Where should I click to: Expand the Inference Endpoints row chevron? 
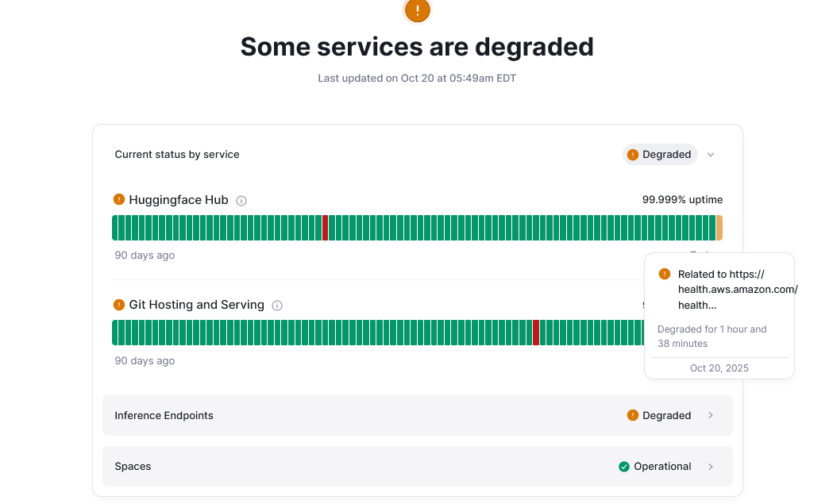711,415
